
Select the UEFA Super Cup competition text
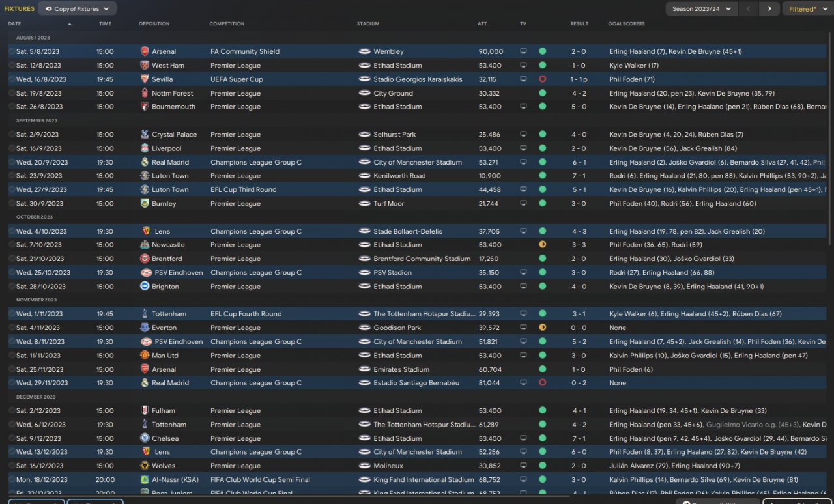pyautogui.click(x=237, y=79)
